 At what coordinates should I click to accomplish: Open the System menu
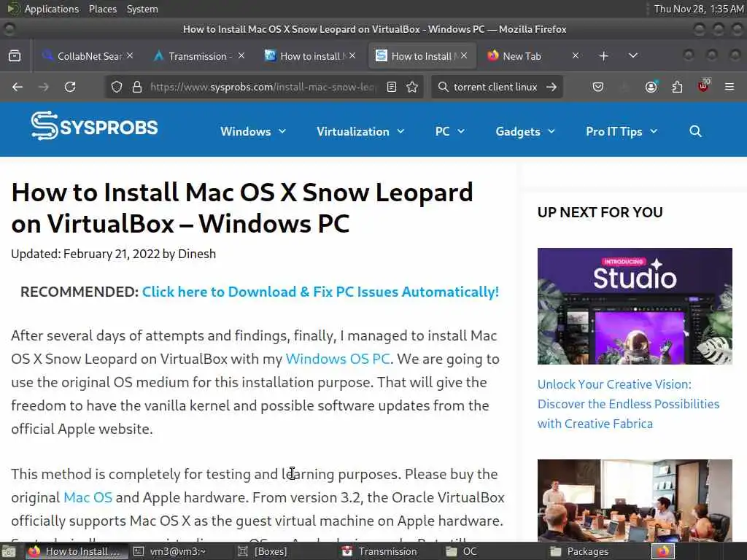[x=142, y=9]
